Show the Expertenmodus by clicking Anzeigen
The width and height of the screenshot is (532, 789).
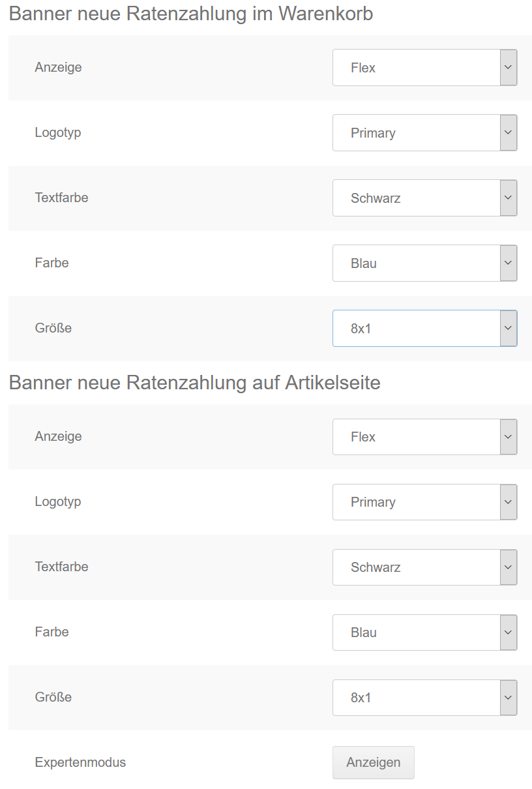(x=373, y=762)
